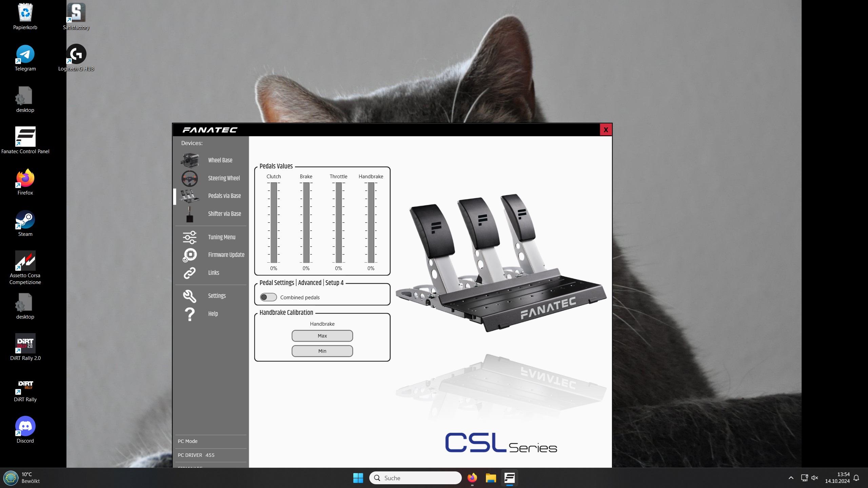868x488 pixels.
Task: Close the Fanatec window
Action: [x=606, y=130]
